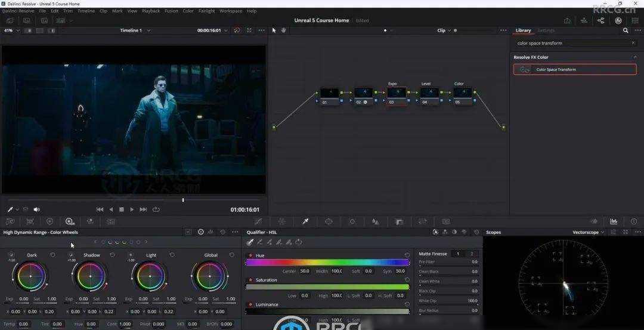Open the HDR Color Wheels options menu
The image size is (644, 330).
click(235, 232)
